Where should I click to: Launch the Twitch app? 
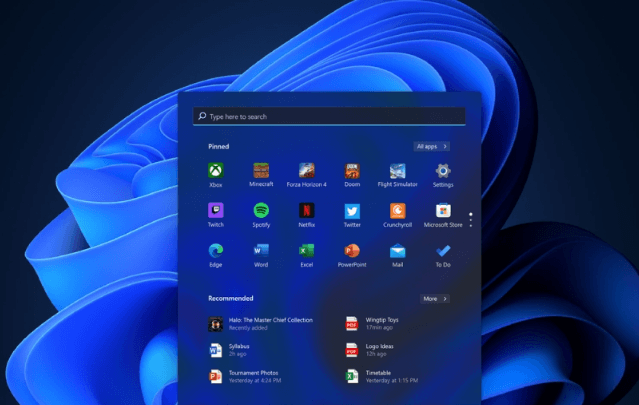point(216,210)
